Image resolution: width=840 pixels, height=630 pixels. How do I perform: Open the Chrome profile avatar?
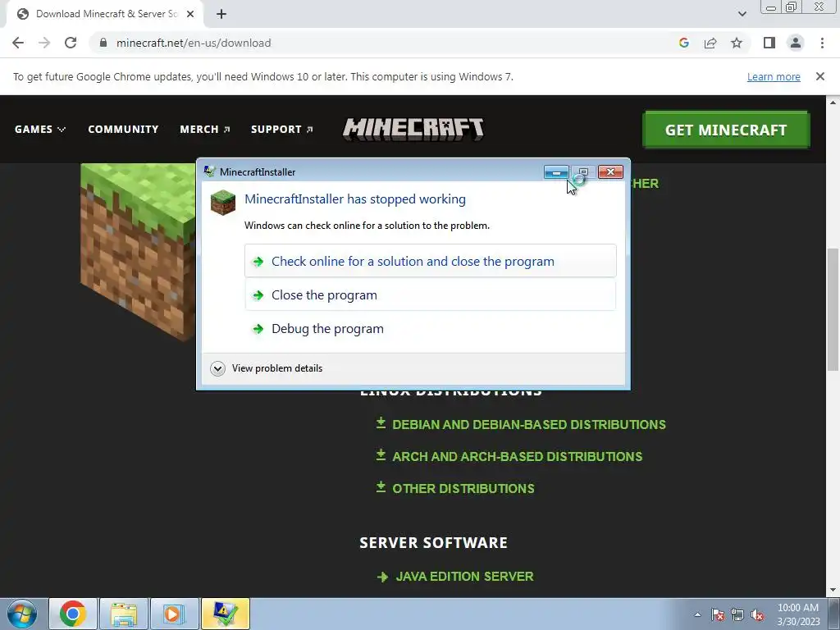pos(796,43)
